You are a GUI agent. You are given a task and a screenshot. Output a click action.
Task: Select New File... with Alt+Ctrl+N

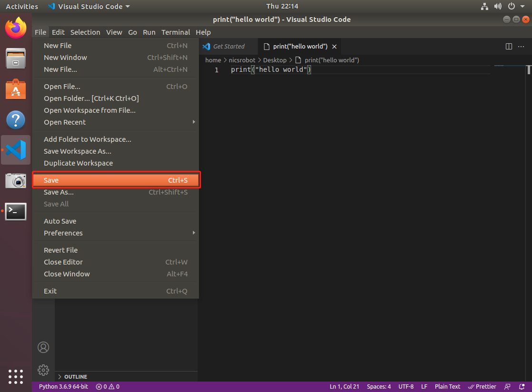point(115,69)
